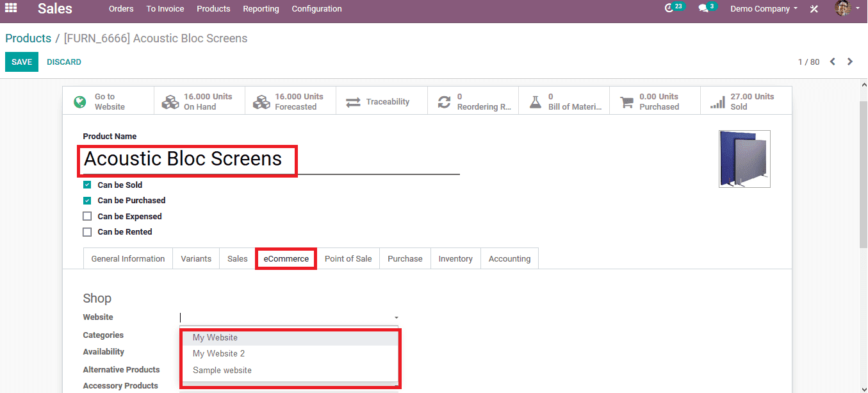Switch to Purchase tab
Viewport: 868px width, 393px height.
405,258
